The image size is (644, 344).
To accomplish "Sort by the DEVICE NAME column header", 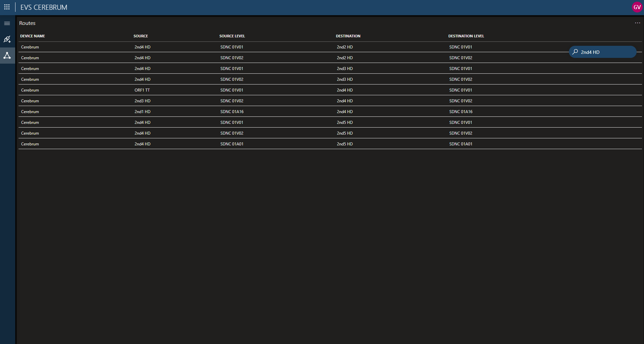I will [x=32, y=36].
